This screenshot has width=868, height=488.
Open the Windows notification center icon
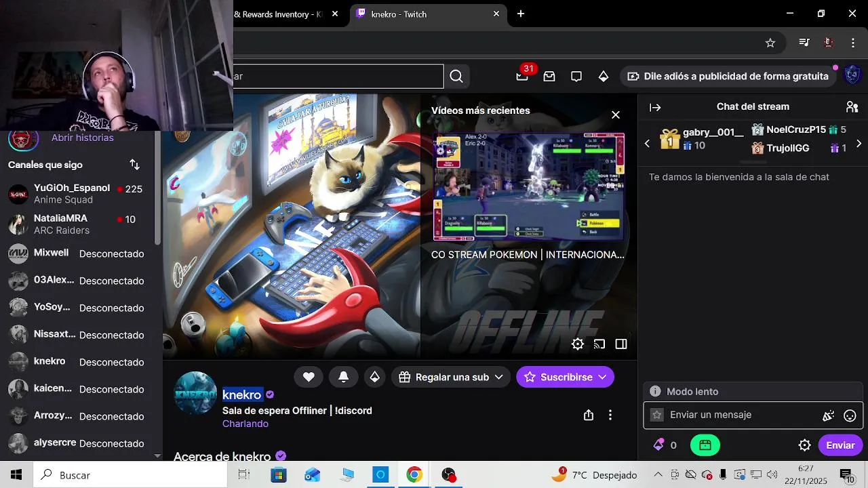click(x=847, y=475)
